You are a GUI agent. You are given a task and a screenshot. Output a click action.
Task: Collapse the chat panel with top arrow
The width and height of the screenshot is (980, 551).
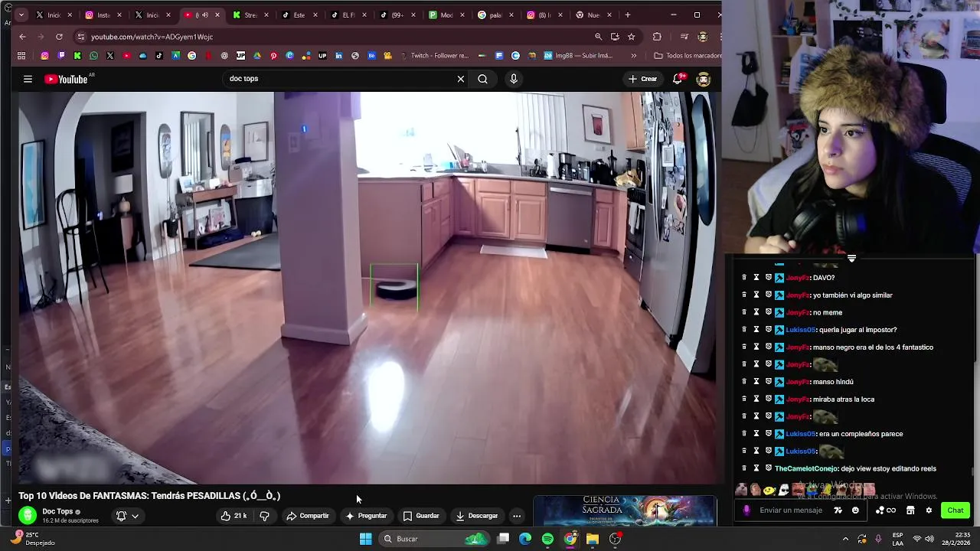pos(851,259)
